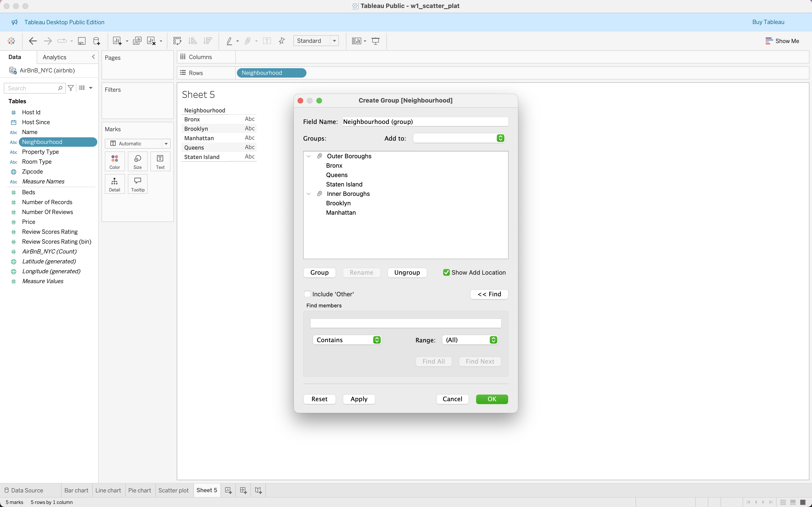Click the filter icon beside Search field

pyautogui.click(x=71, y=88)
